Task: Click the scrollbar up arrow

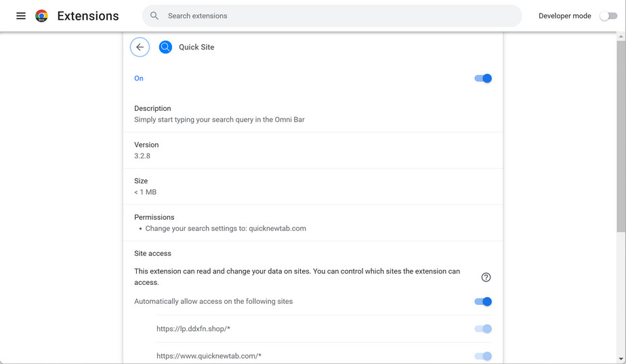Action: pyautogui.click(x=621, y=37)
